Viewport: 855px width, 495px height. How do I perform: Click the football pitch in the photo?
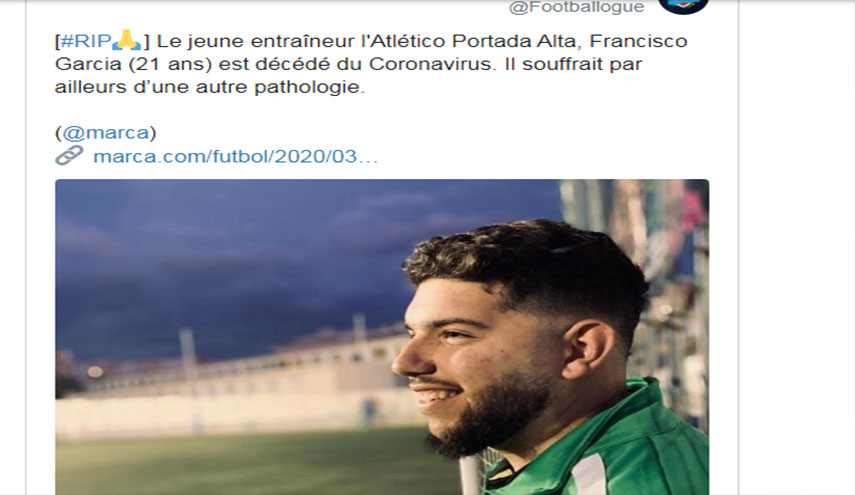(245, 463)
